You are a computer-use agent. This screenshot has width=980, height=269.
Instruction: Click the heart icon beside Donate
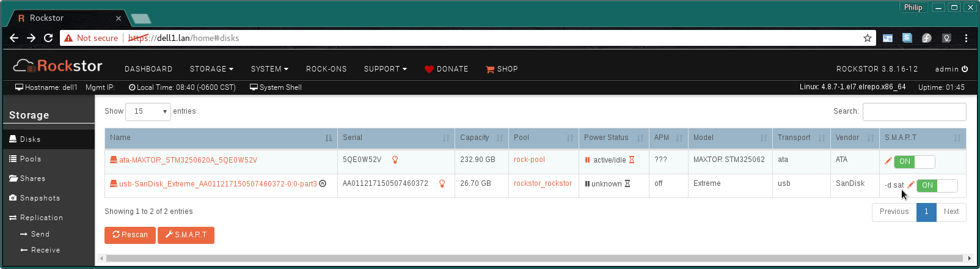click(429, 69)
